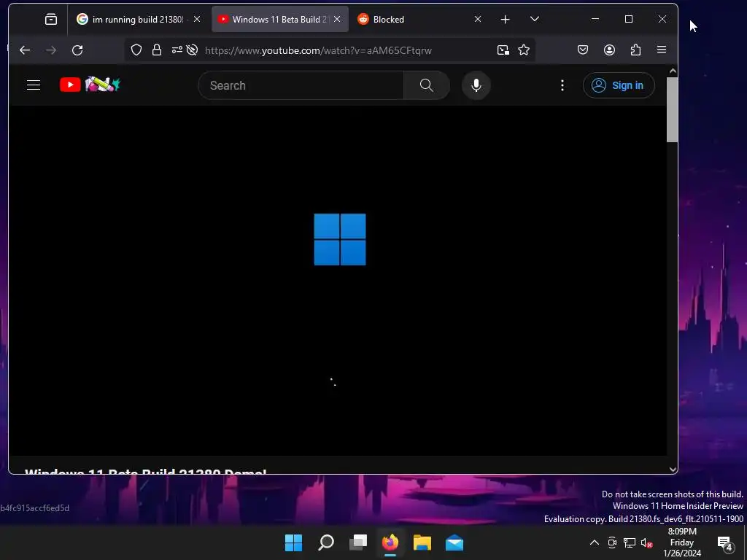Click the scroll down arrow
This screenshot has width=747, height=560.
pyautogui.click(x=673, y=469)
